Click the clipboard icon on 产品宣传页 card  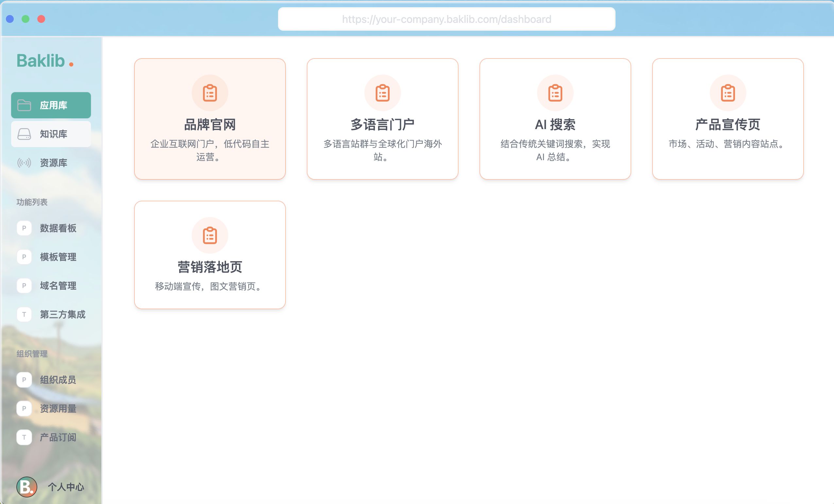[x=728, y=93]
